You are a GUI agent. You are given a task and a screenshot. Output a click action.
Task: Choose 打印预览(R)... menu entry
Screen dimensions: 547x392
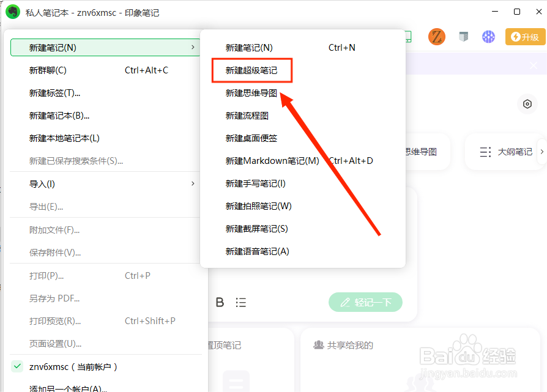pos(105,321)
